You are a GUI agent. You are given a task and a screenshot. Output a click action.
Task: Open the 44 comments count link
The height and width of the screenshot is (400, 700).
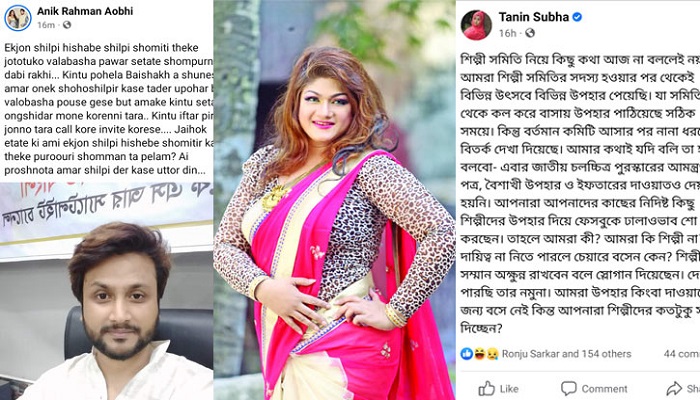click(x=682, y=354)
